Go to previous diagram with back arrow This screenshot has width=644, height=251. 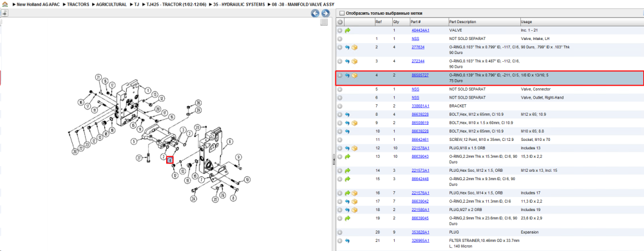click(315, 14)
